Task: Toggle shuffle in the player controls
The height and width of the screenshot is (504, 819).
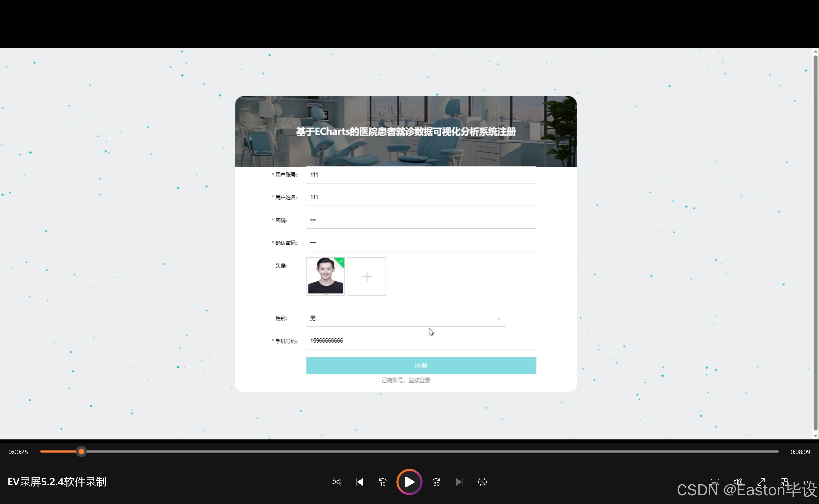Action: point(336,482)
